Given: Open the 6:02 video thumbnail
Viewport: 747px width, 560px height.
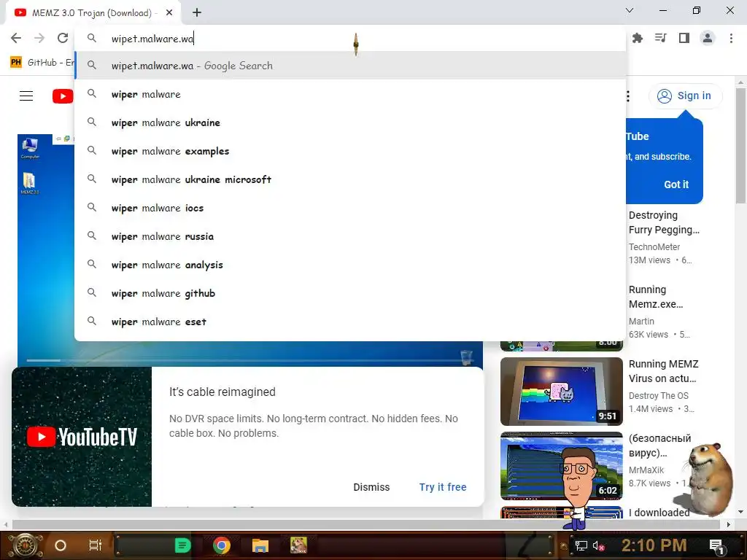Looking at the screenshot, I should click(x=561, y=465).
